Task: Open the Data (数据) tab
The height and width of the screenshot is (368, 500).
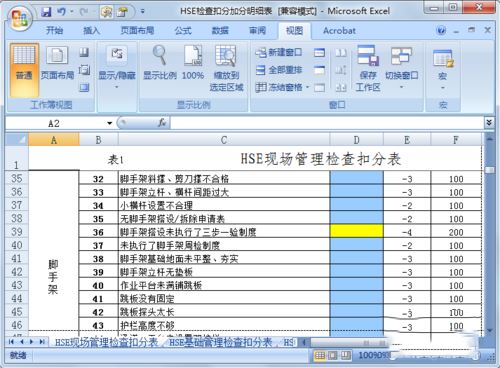Action: coord(220,31)
